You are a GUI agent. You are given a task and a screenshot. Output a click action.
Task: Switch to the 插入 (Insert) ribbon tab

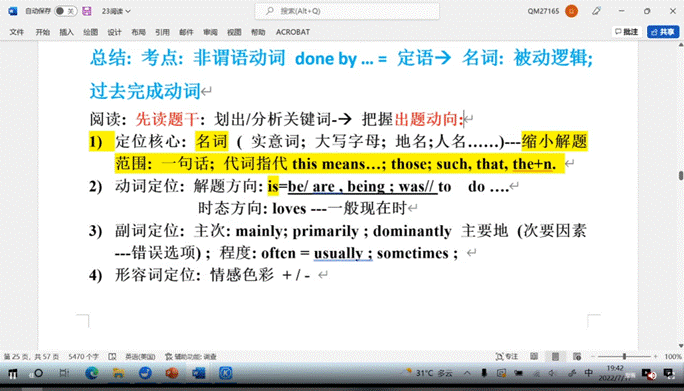pos(66,32)
